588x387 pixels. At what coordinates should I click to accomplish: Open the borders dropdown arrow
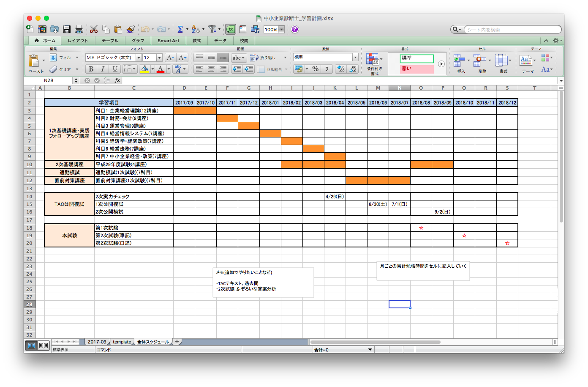[134, 69]
